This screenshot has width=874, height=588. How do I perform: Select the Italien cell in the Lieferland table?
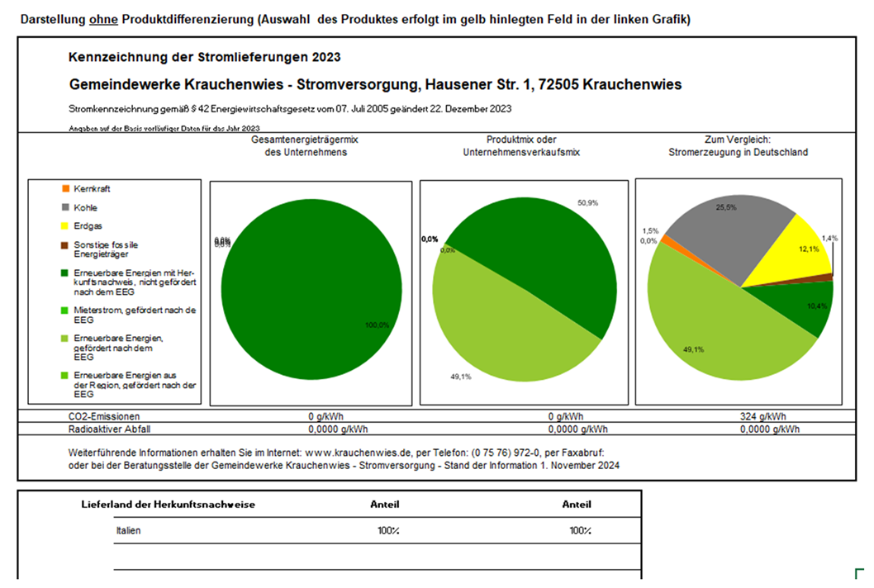pos(128,530)
